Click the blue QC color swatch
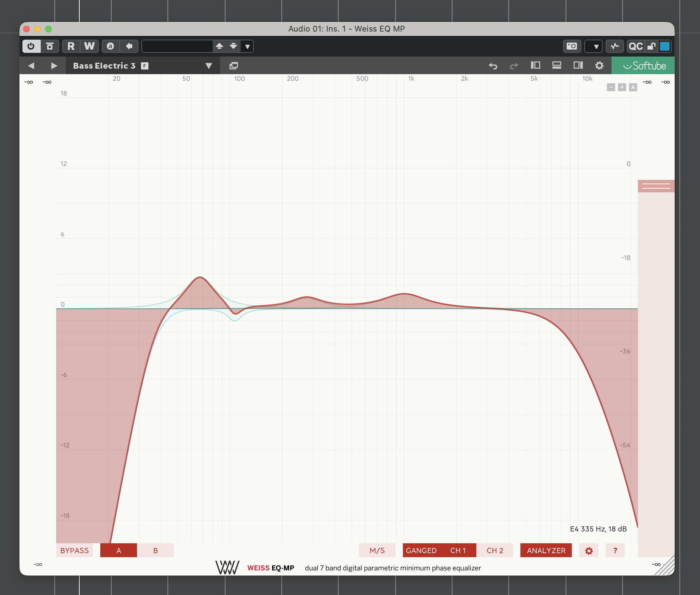 tap(665, 46)
